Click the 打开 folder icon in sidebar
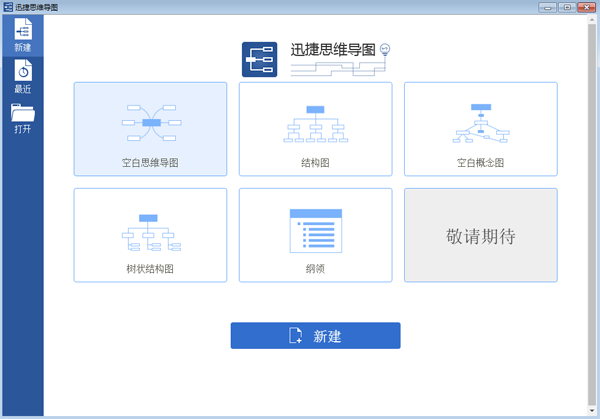Screen dimensions: 600x419 click(22, 112)
